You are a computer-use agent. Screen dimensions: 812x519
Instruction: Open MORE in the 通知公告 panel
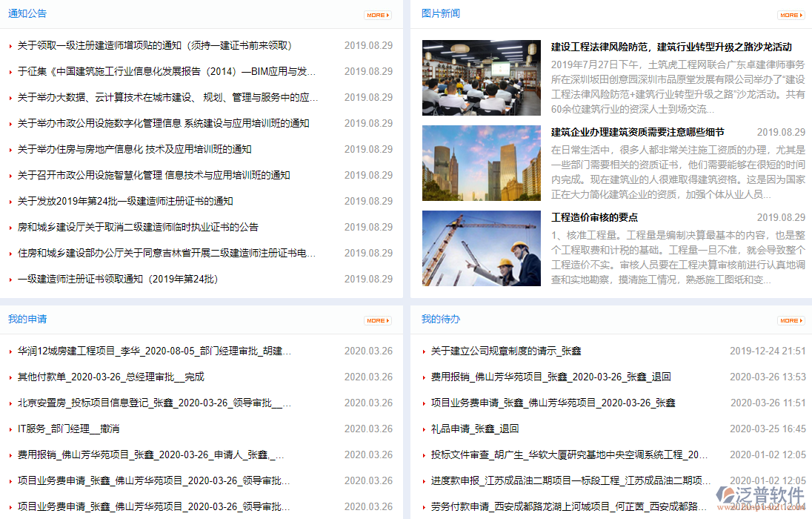pos(377,13)
